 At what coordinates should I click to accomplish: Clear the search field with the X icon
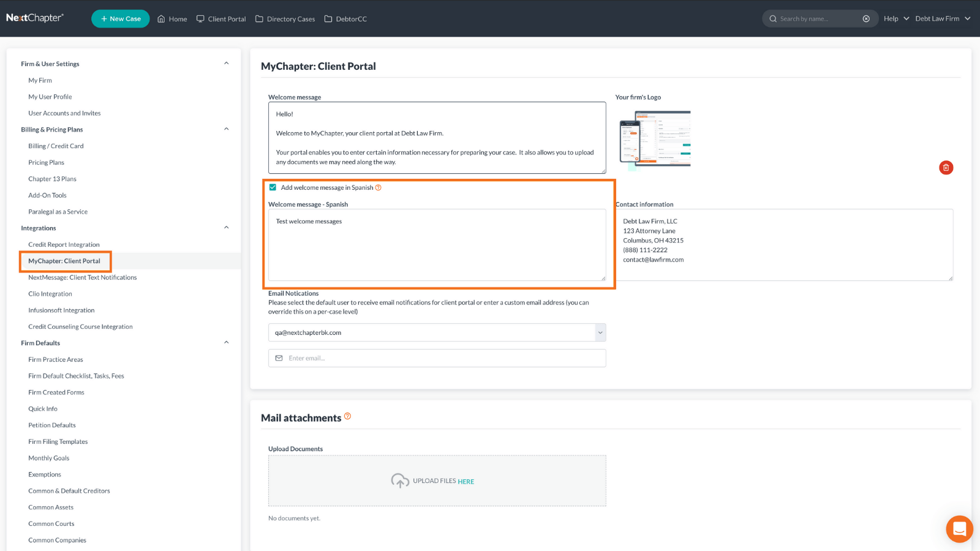(x=866, y=19)
